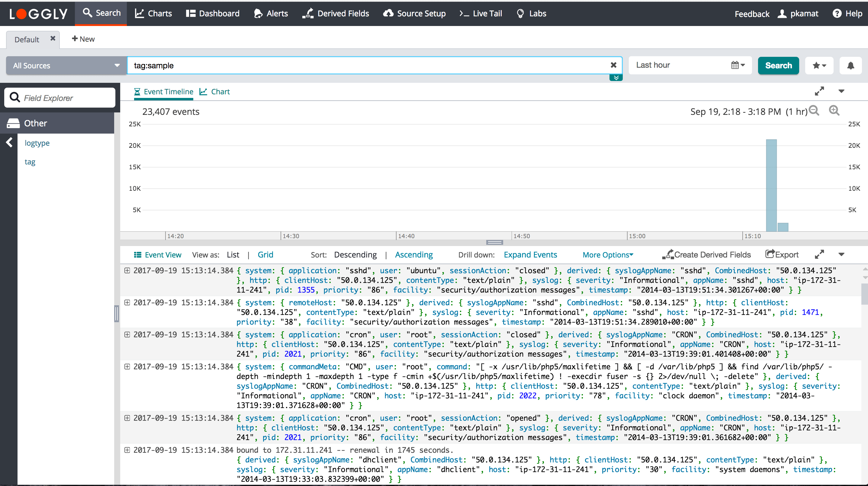Clear the search query with X

pyautogui.click(x=613, y=65)
